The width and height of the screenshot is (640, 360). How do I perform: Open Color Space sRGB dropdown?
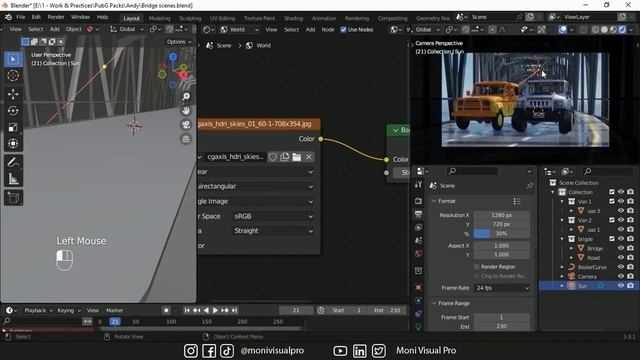(x=273, y=216)
